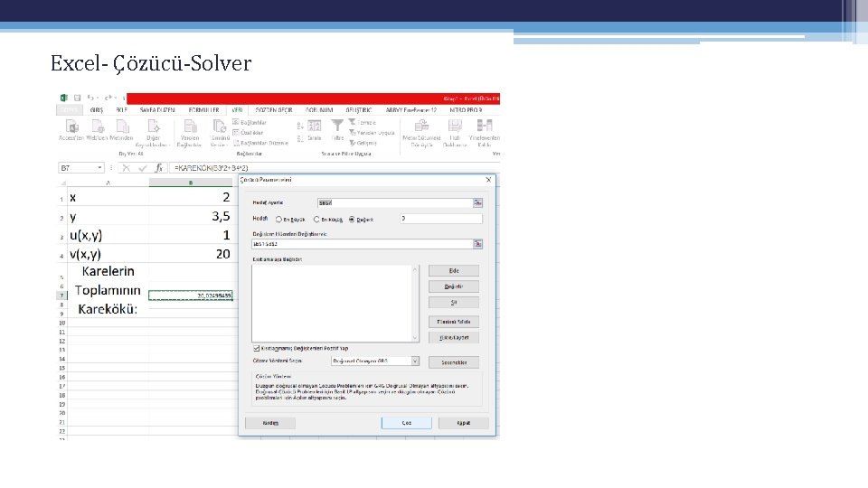Open the GELİŞTİRİCİ ribbon tab
This screenshot has height=488, width=868.
coord(359,110)
